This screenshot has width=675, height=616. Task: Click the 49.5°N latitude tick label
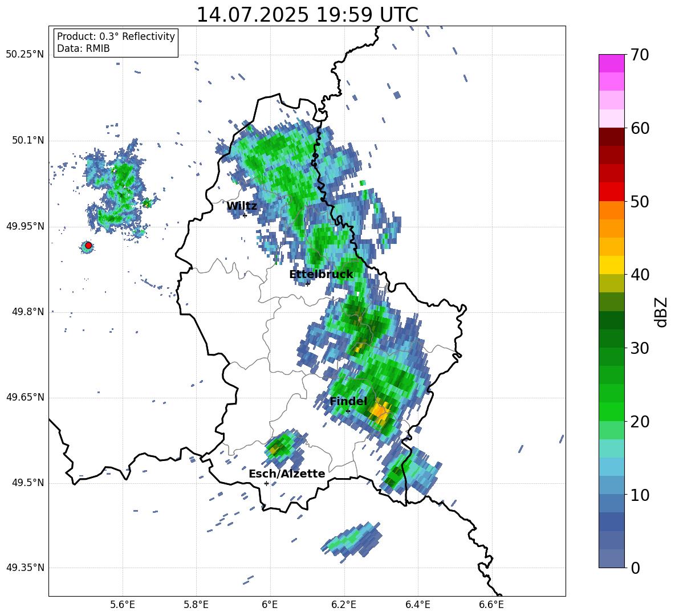point(27,483)
